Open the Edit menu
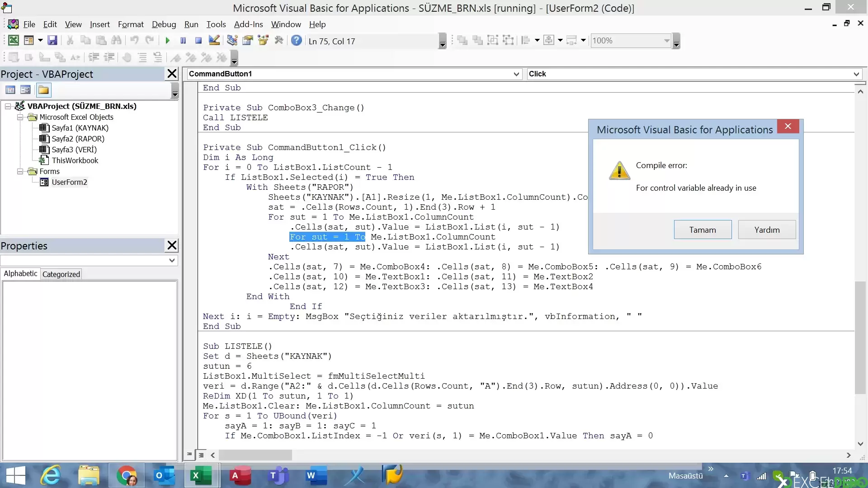Screen dimensions: 868x488 point(50,24)
